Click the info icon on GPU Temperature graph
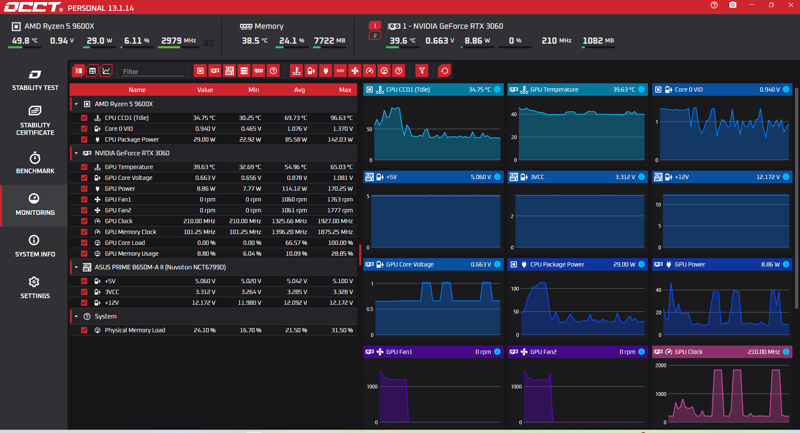 click(642, 89)
